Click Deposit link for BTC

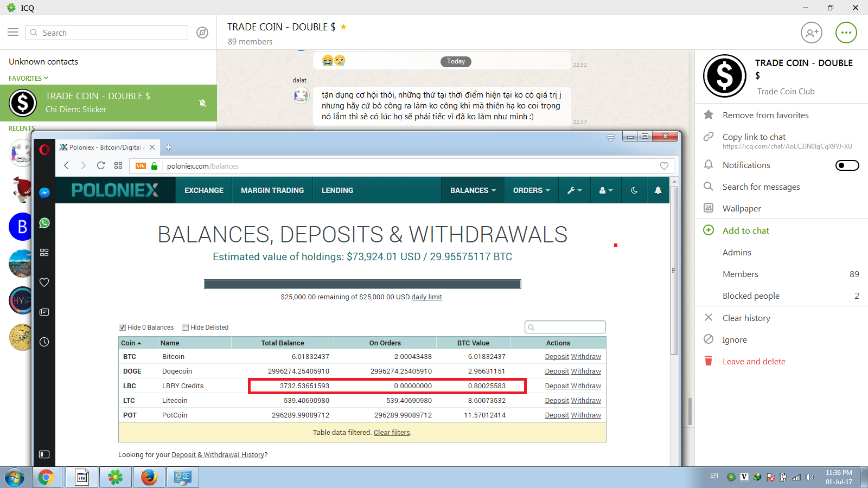tap(557, 357)
